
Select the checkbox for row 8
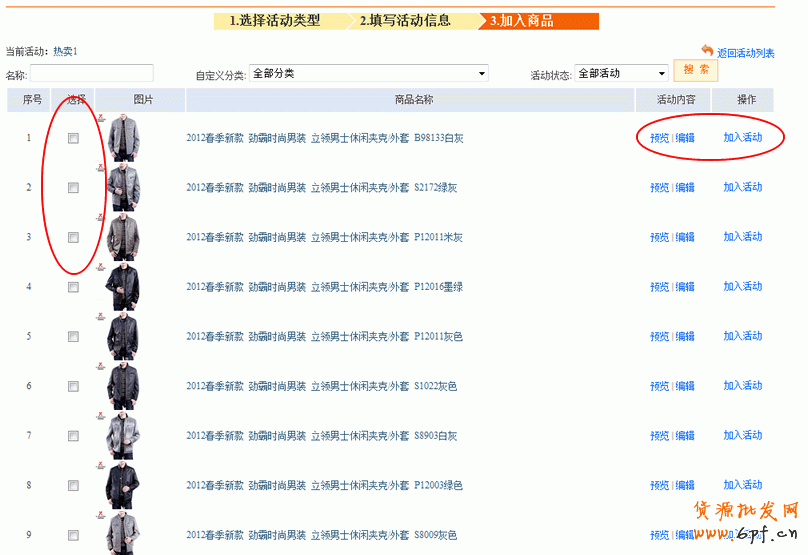[x=73, y=485]
